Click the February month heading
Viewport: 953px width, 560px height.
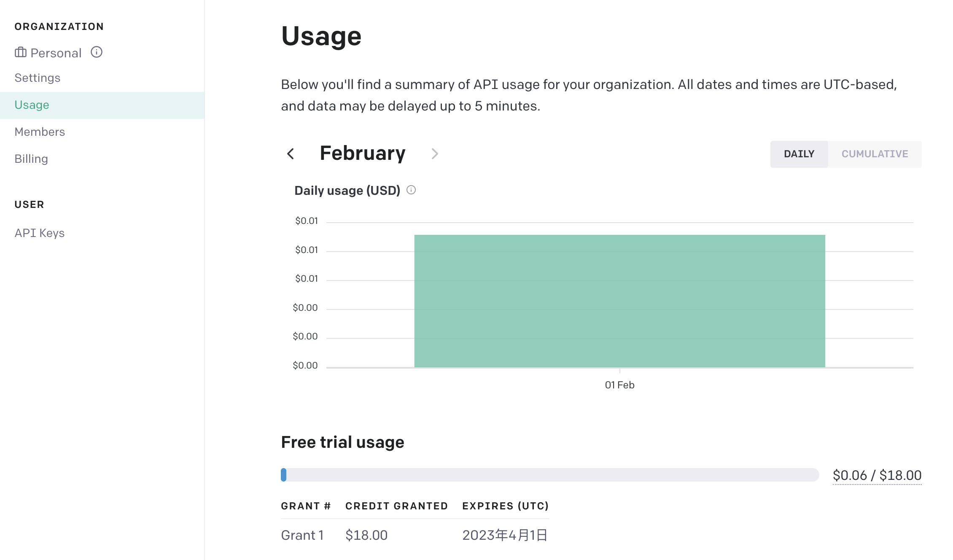click(x=362, y=153)
